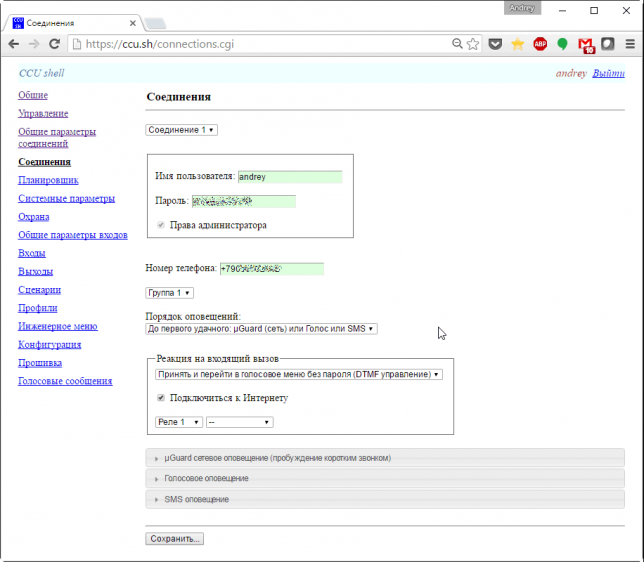
Task: Open Инженерное меню page
Action: [58, 326]
